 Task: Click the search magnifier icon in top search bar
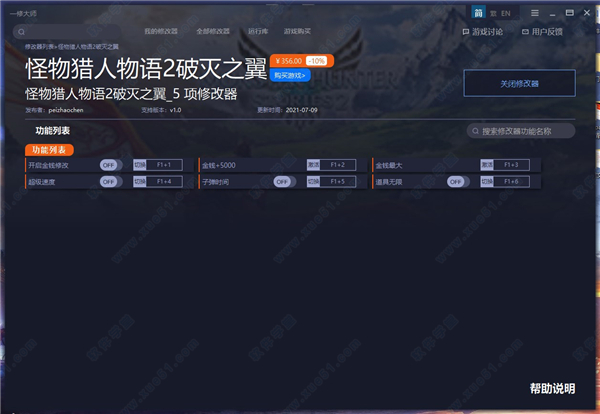21,32
